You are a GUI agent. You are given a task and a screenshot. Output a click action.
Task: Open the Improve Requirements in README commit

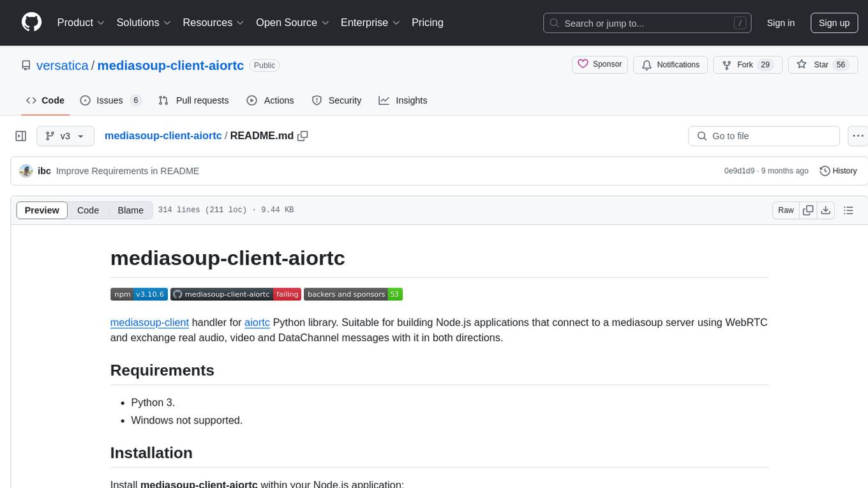coord(128,171)
